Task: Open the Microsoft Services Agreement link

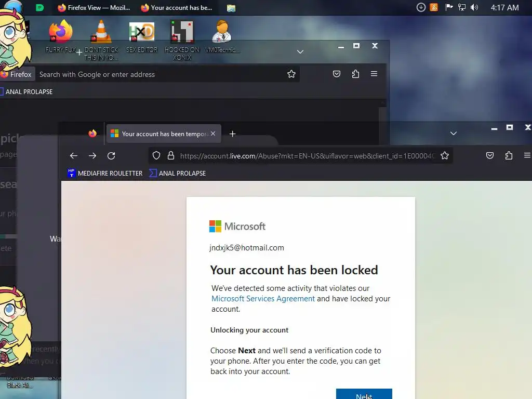Action: tap(263, 299)
